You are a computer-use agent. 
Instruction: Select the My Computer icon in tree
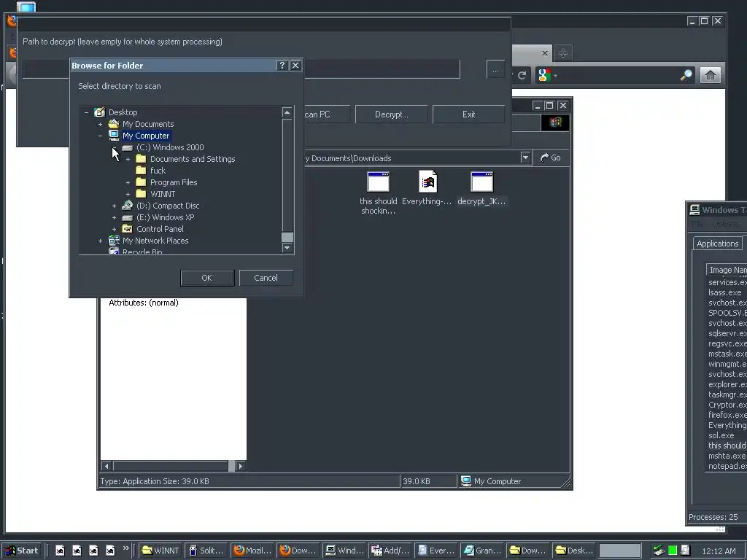click(113, 136)
